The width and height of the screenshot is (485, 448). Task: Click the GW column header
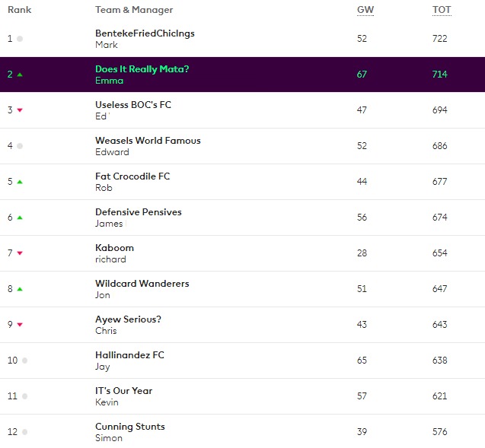[365, 10]
